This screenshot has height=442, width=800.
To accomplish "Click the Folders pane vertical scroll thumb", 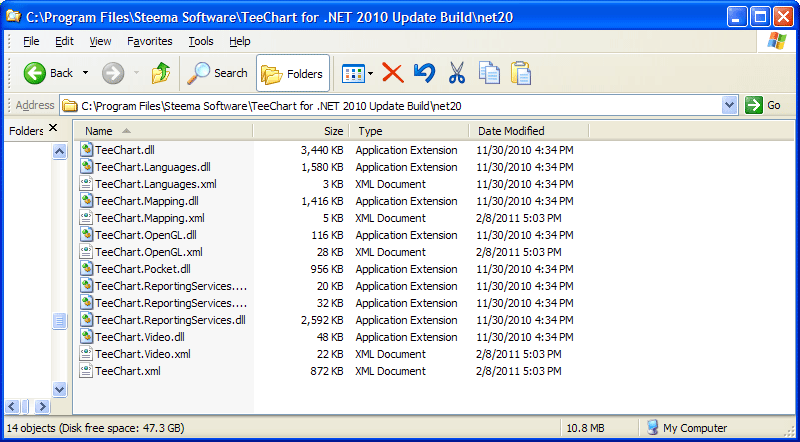I will [x=60, y=321].
